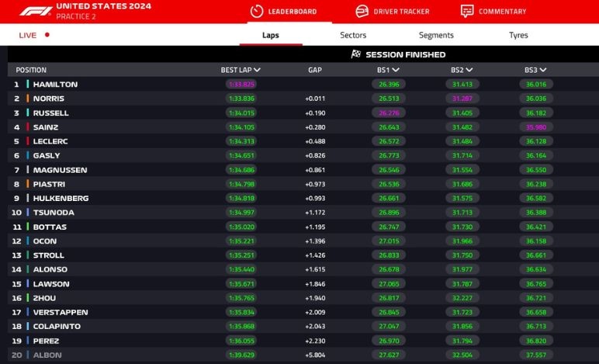This screenshot has height=364, width=599.
Task: Click Verstappen's driver name
Action: (x=61, y=312)
